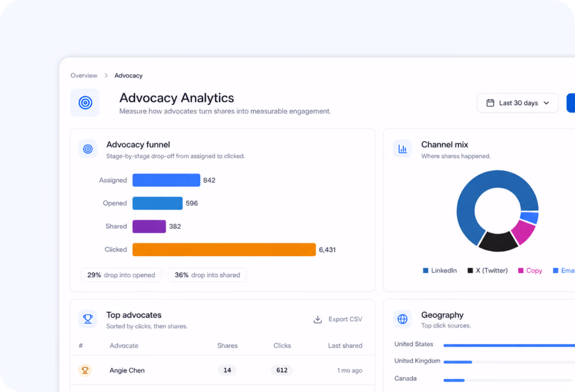
Task: Click the Advocacy funnel target icon
Action: 88,149
